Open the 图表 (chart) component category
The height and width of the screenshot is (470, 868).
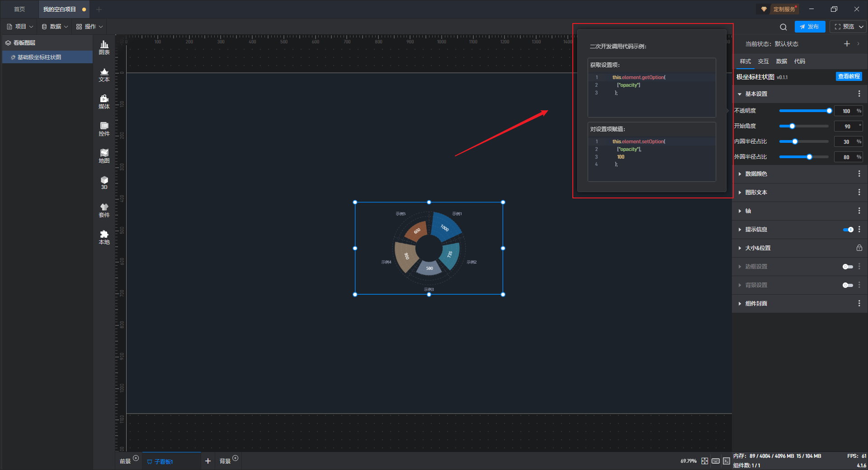point(104,47)
